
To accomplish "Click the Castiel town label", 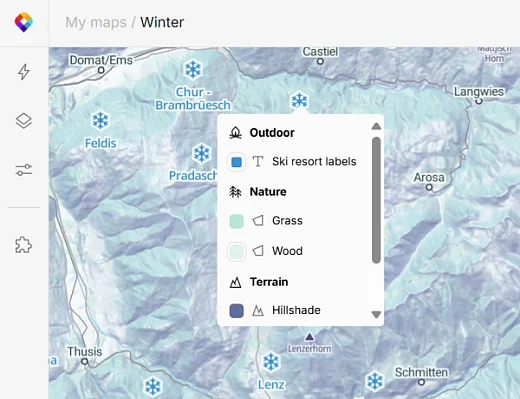I will [320, 52].
